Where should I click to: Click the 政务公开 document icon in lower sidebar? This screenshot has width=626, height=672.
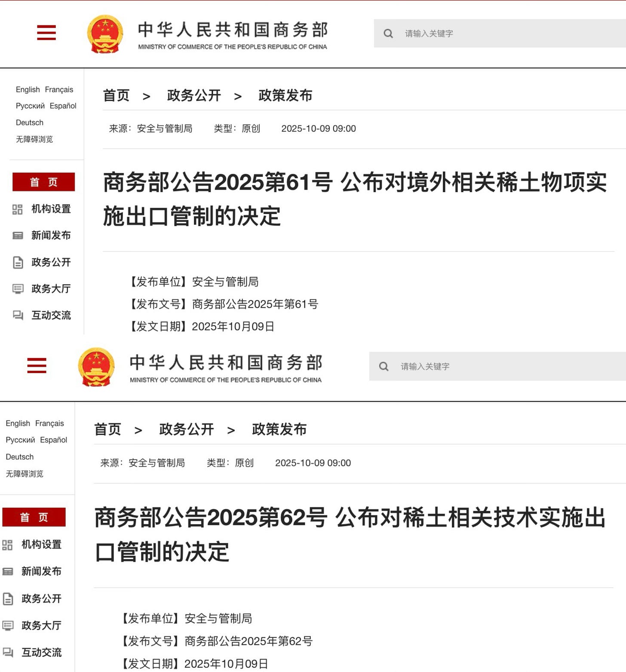click(8, 599)
